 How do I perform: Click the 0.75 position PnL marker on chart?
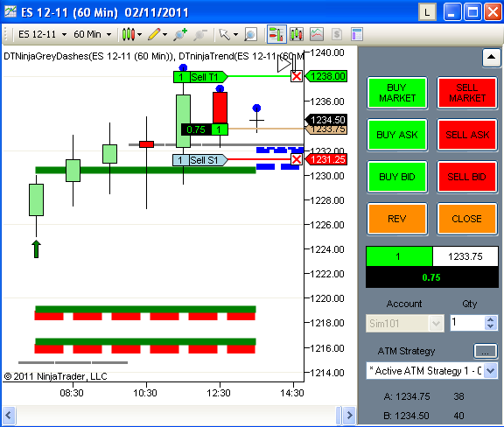[x=196, y=129]
